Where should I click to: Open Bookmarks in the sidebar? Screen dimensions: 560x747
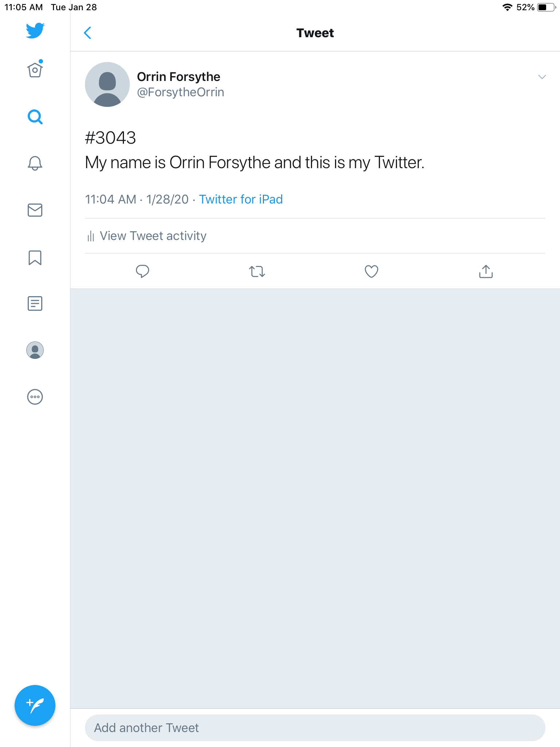(x=35, y=258)
